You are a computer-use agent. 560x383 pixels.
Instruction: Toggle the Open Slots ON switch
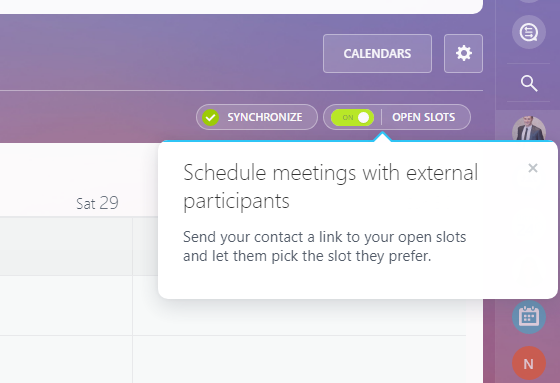(x=352, y=117)
